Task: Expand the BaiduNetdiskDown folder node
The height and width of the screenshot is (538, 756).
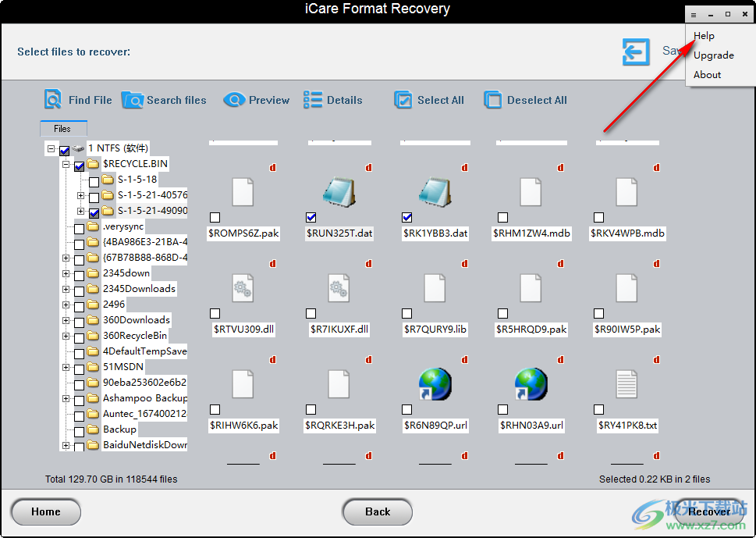Action: (66, 445)
